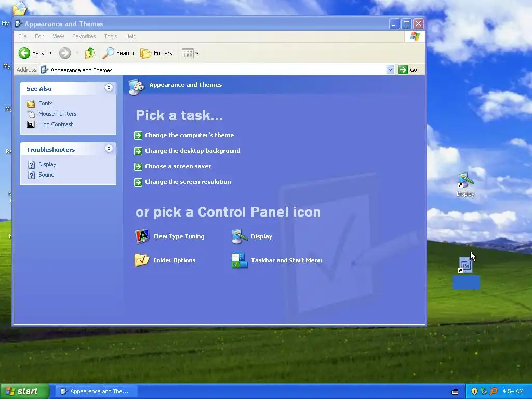Click the orange magnifier tray icon
Viewport: 532px width, 399px height.
(494, 391)
